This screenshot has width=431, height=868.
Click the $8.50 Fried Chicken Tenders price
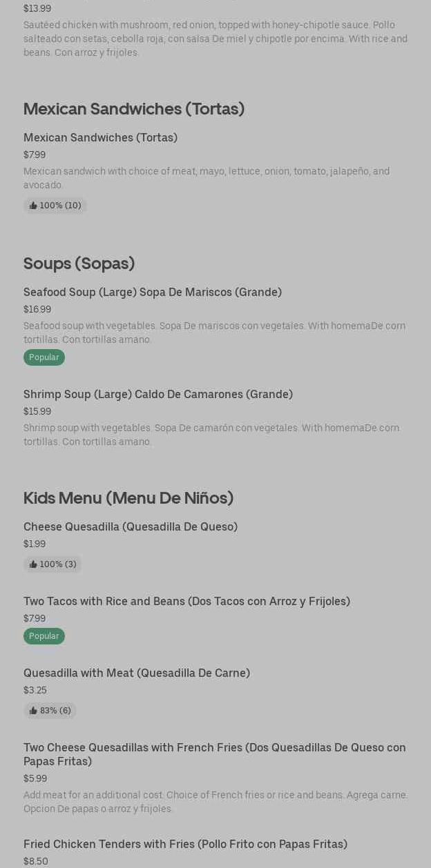coord(36,862)
